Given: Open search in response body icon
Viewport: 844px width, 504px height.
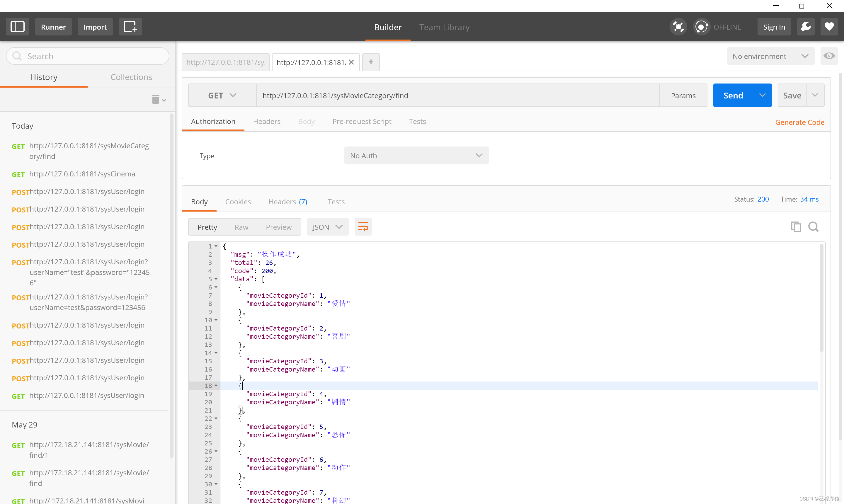Looking at the screenshot, I should tap(813, 227).
